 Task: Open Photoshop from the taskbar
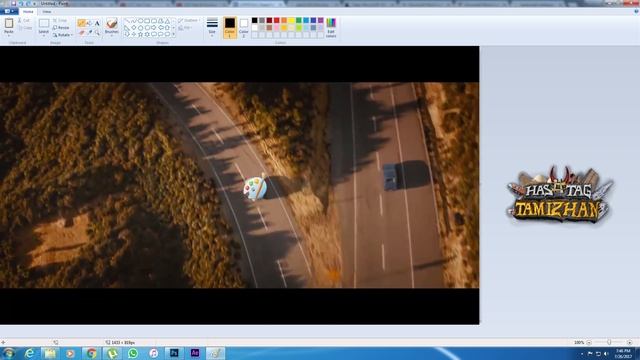coord(174,353)
